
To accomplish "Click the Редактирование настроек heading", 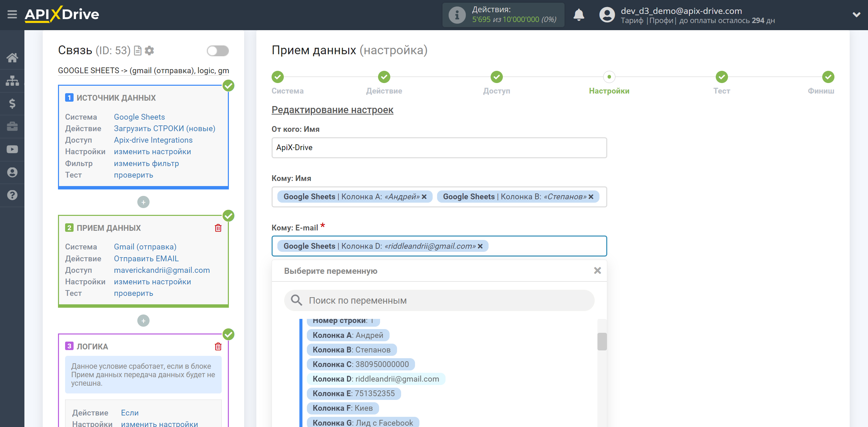I will coord(332,110).
